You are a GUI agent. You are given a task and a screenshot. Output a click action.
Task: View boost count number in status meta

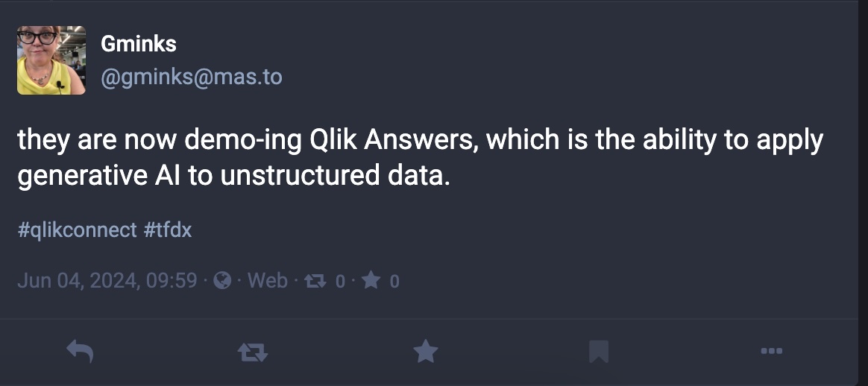tap(340, 282)
